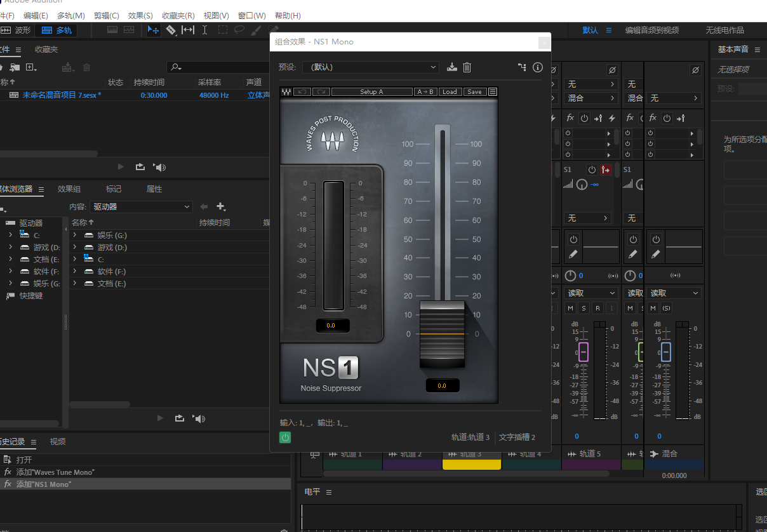
Task: Select the Move tool in the toolbar
Action: click(x=154, y=30)
